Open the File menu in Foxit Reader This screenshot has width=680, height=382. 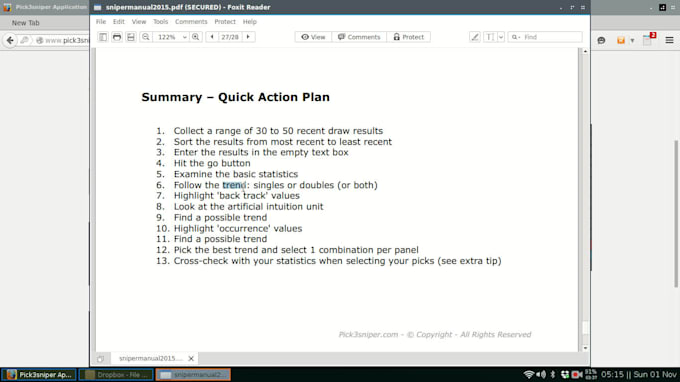tap(101, 22)
